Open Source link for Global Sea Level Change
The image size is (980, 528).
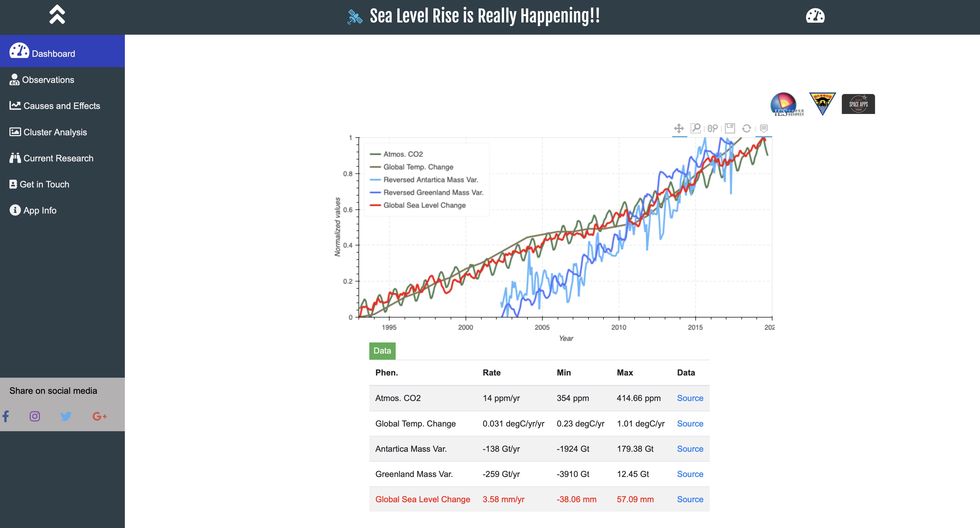pos(690,499)
